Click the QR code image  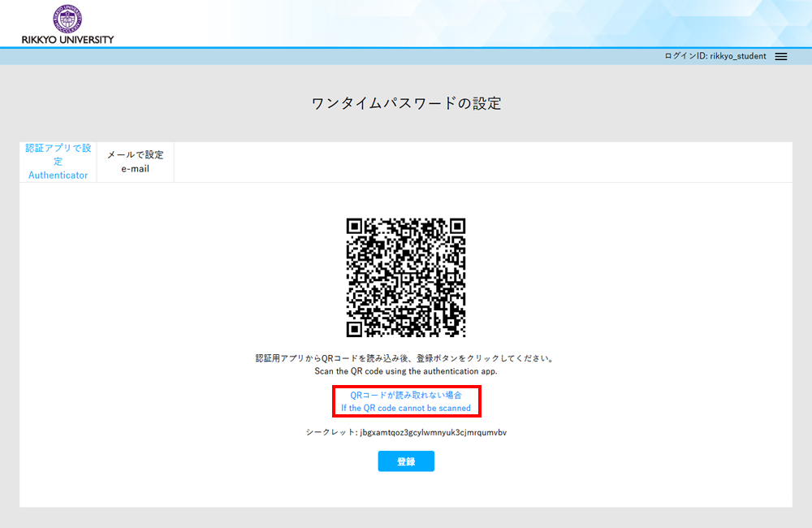point(406,277)
